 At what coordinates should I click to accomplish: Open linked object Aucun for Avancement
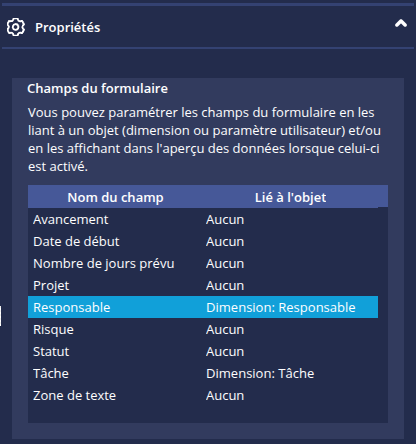click(225, 220)
